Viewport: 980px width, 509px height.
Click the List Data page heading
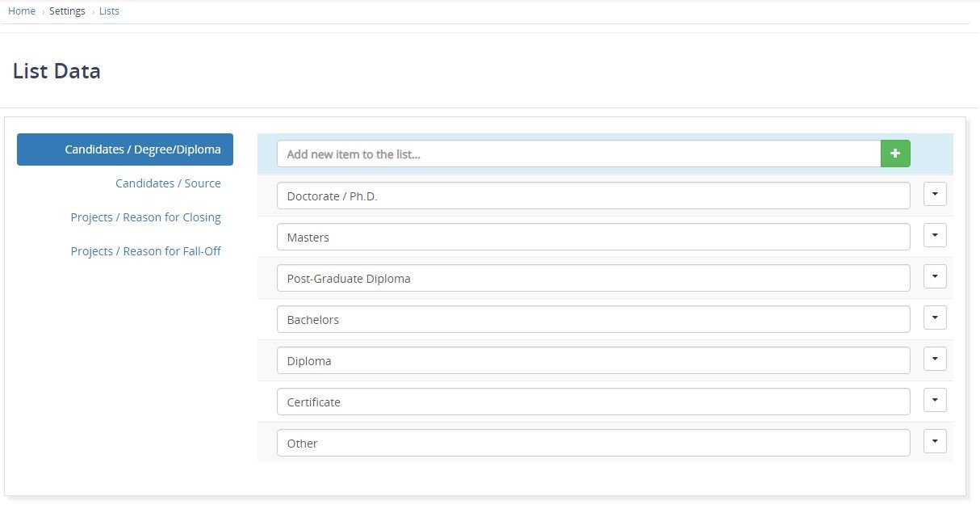pyautogui.click(x=57, y=71)
